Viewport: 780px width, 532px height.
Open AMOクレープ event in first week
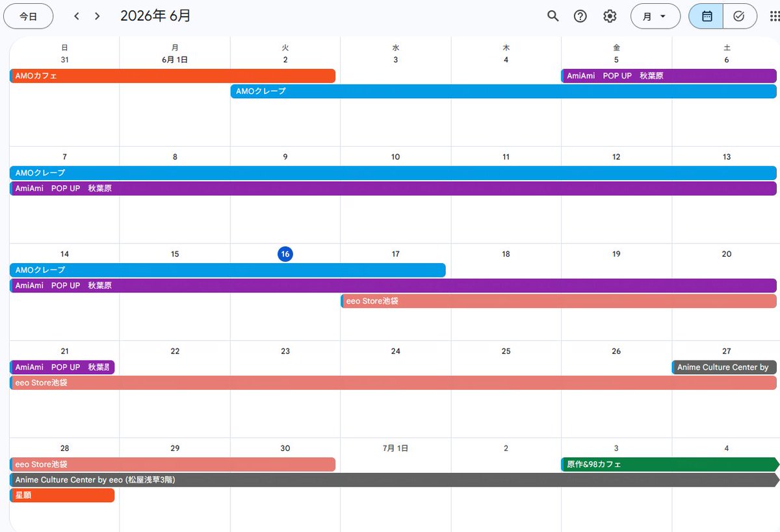click(504, 92)
